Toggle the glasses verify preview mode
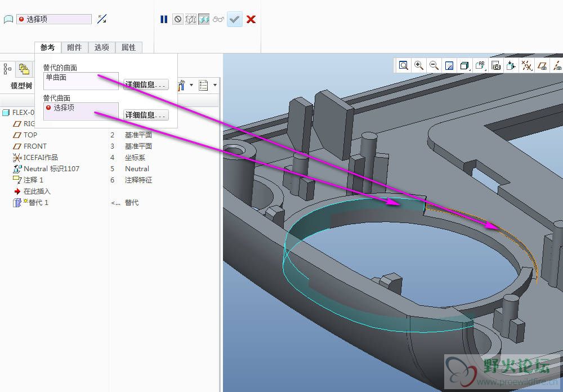 click(219, 19)
